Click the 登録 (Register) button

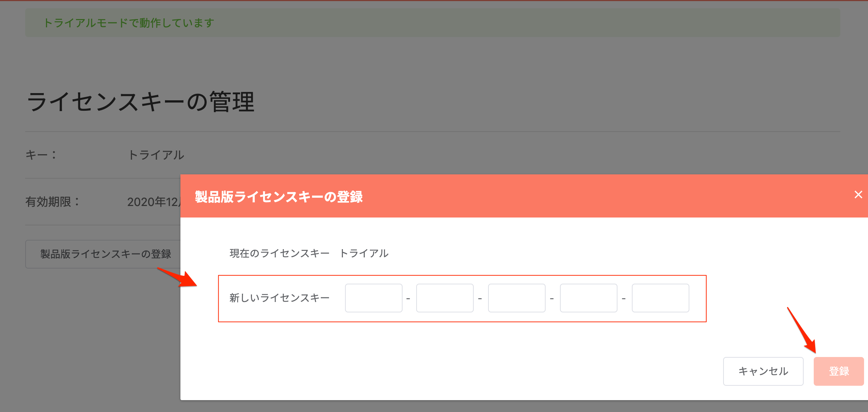(x=839, y=371)
